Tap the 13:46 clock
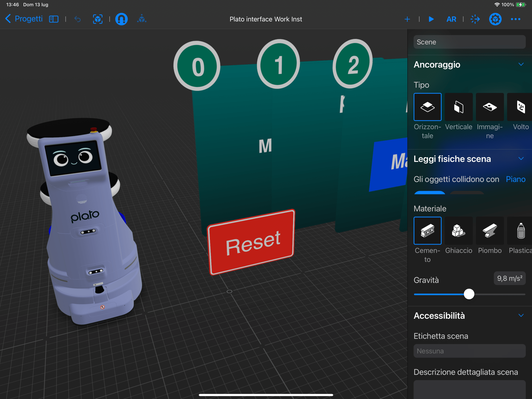This screenshot has height=399, width=532. pos(12,5)
